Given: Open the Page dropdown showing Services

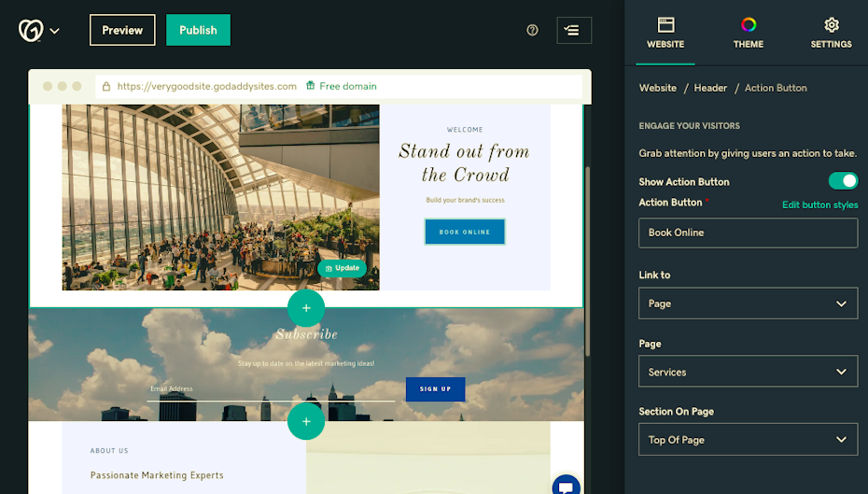Looking at the screenshot, I should coord(748,372).
